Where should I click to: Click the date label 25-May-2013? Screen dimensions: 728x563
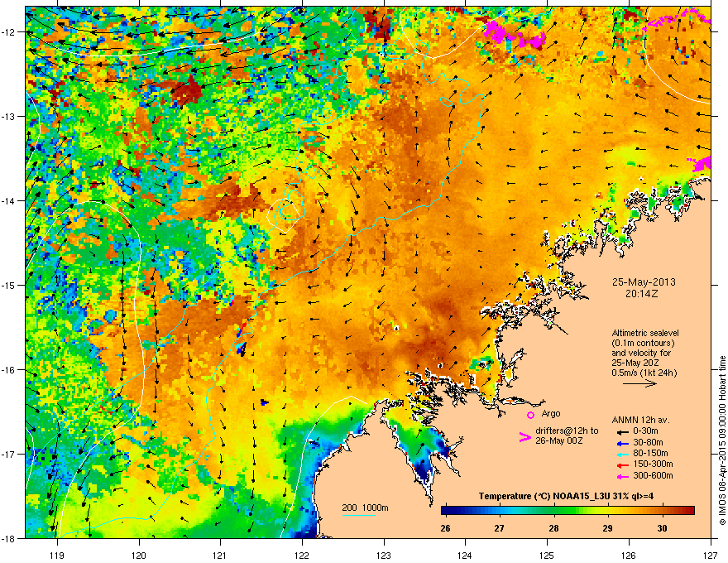click(x=644, y=282)
